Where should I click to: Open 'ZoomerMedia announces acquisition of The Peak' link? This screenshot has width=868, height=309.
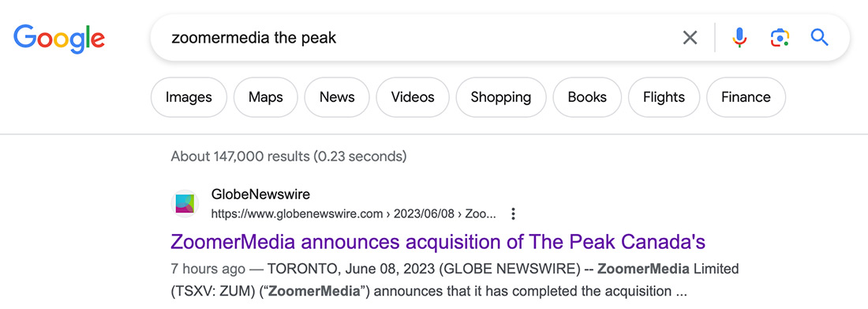tap(438, 242)
